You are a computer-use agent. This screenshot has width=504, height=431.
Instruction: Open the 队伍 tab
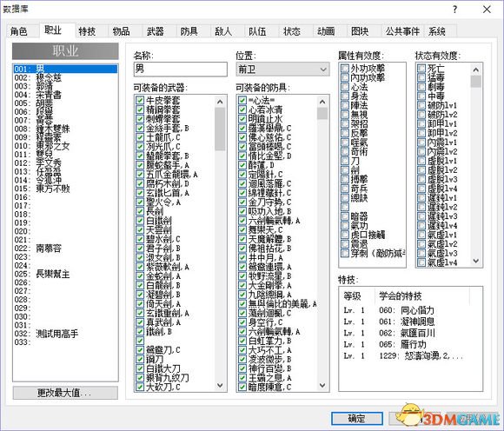257,31
